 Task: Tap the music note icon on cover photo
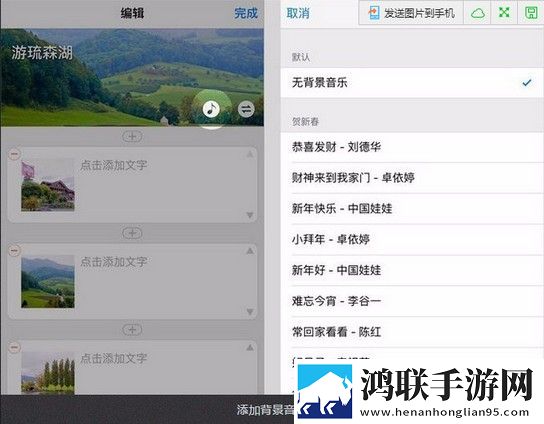coord(211,109)
